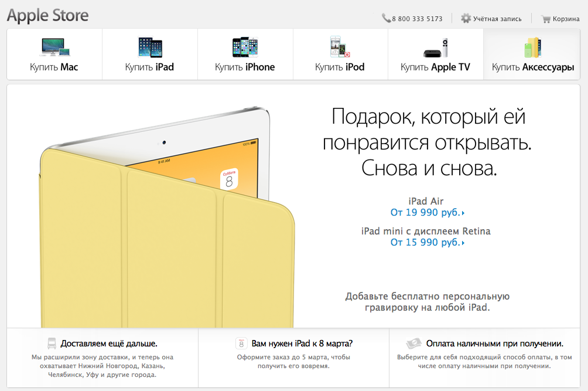Click the phone handset icon
The image size is (588, 391).
point(387,18)
